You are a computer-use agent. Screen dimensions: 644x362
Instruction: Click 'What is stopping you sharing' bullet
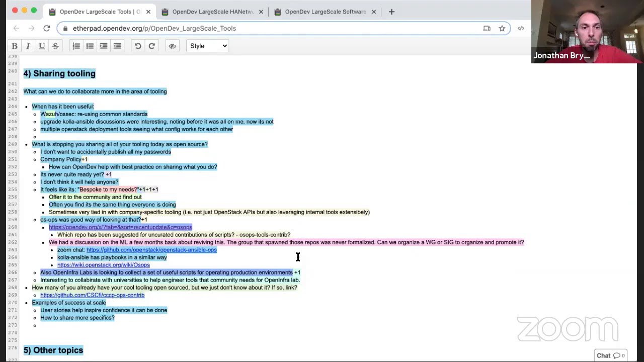[x=120, y=144]
